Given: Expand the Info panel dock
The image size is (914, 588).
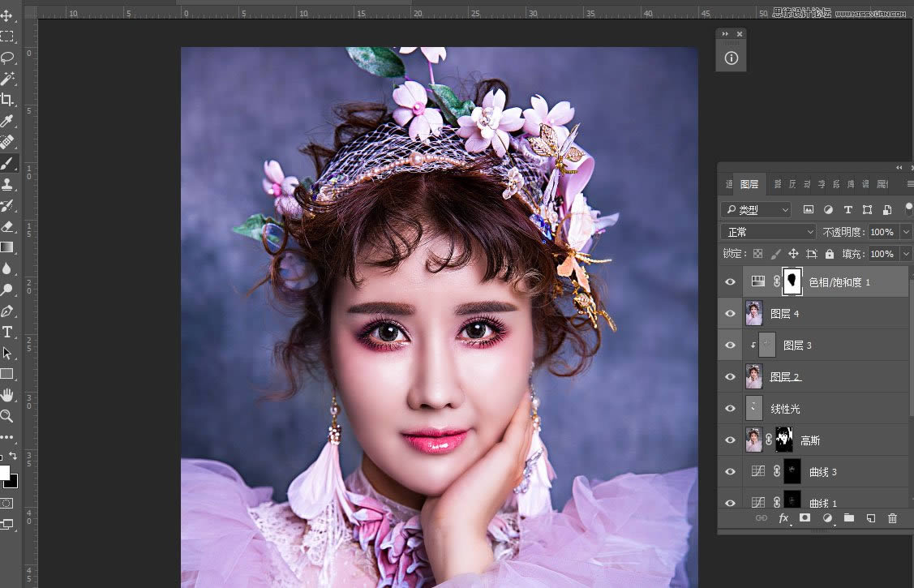Looking at the screenshot, I should tap(725, 34).
